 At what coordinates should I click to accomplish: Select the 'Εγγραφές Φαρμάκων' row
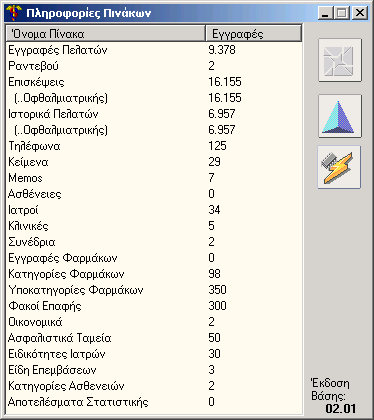pyautogui.click(x=154, y=258)
